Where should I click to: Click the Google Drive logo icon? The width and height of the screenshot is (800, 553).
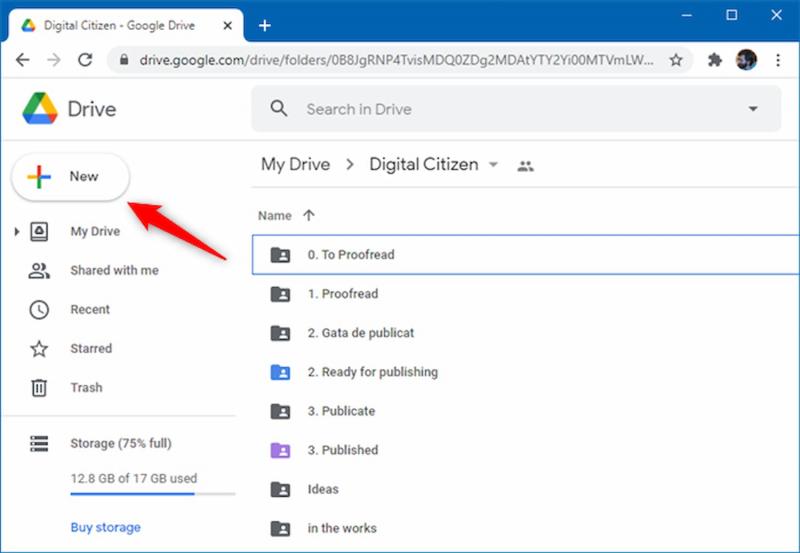click(x=40, y=109)
